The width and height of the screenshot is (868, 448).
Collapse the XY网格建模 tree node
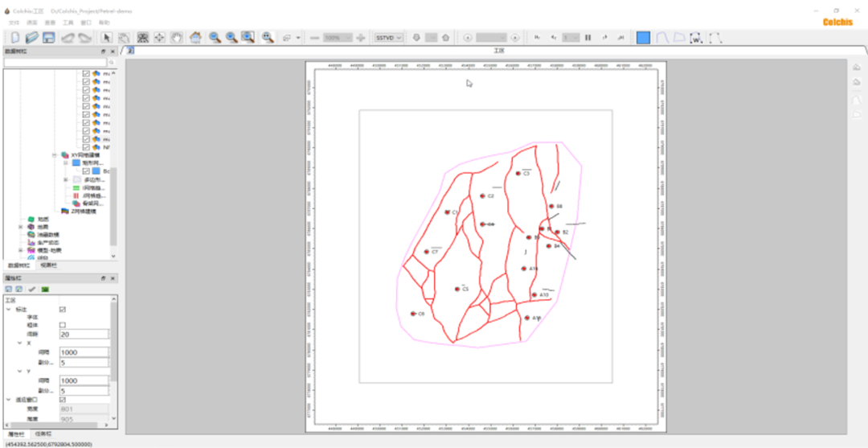55,155
